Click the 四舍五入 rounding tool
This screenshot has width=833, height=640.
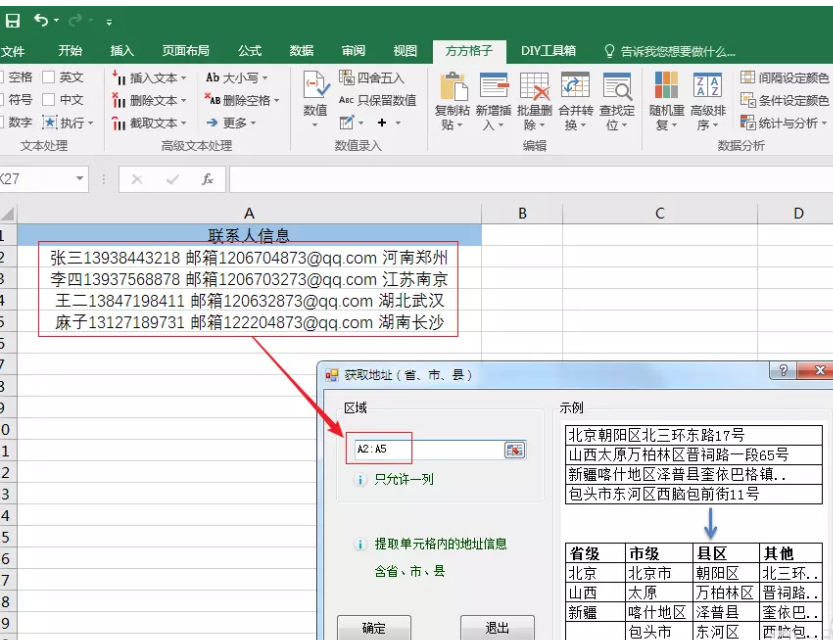[x=372, y=78]
